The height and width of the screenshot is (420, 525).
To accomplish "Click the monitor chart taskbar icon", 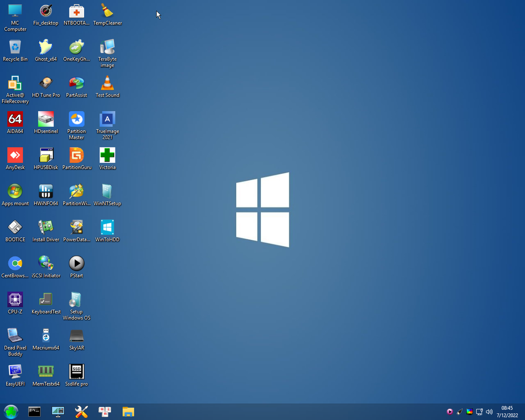I will click(58, 412).
